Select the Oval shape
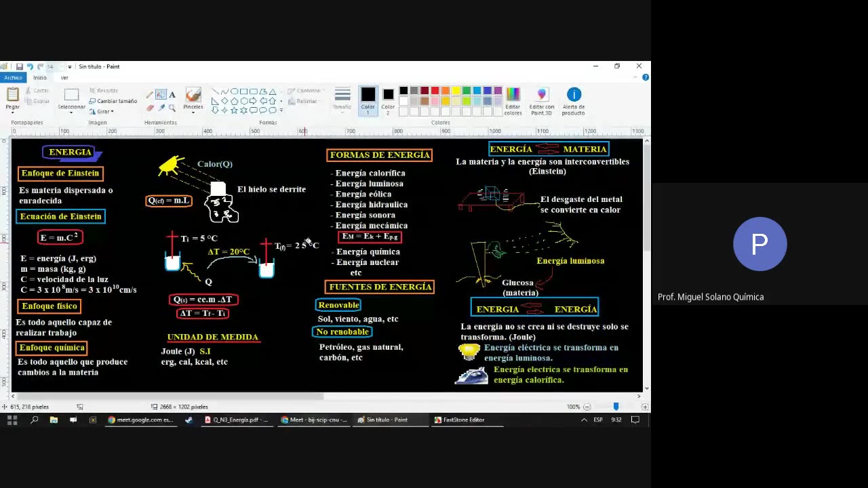 click(234, 91)
